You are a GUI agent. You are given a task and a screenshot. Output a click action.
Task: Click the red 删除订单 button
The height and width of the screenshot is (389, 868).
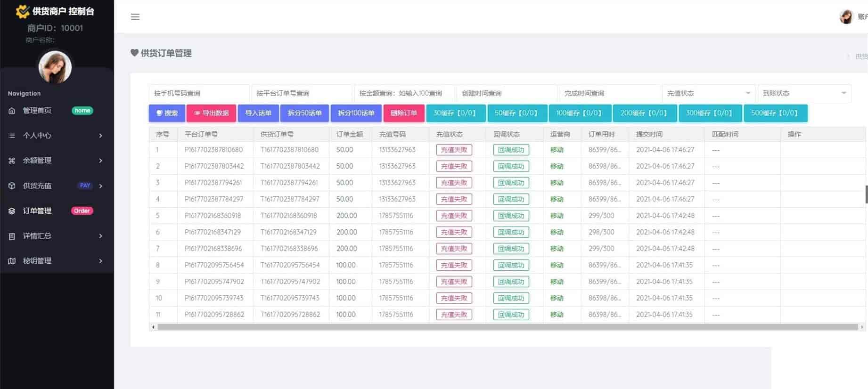[403, 113]
